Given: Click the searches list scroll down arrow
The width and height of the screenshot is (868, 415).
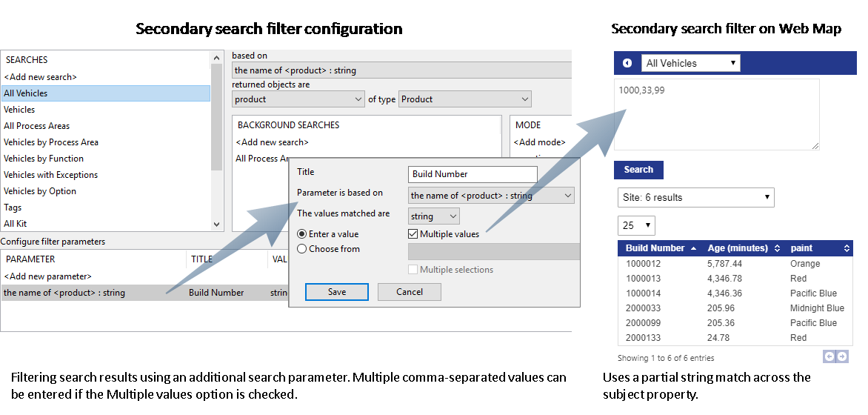Looking at the screenshot, I should [x=216, y=225].
